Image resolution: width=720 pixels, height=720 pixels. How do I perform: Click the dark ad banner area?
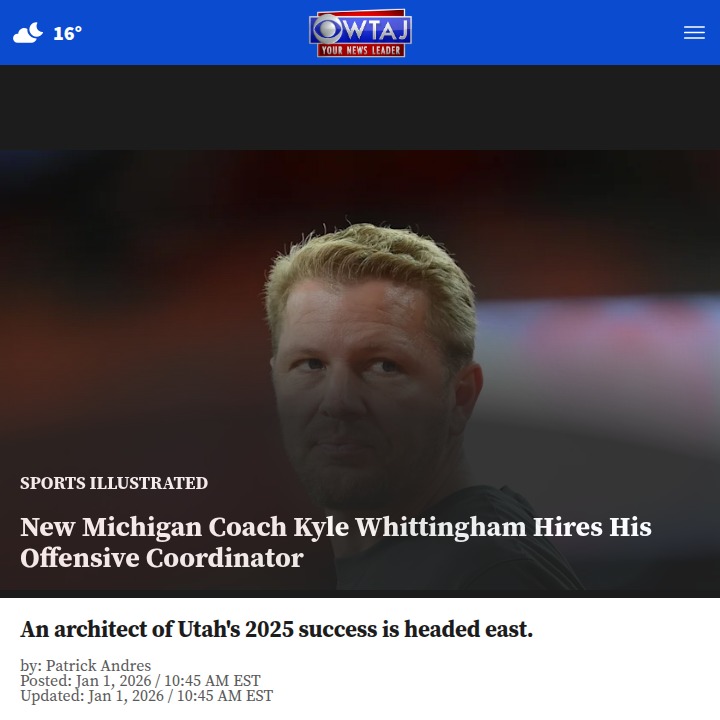pos(360,107)
